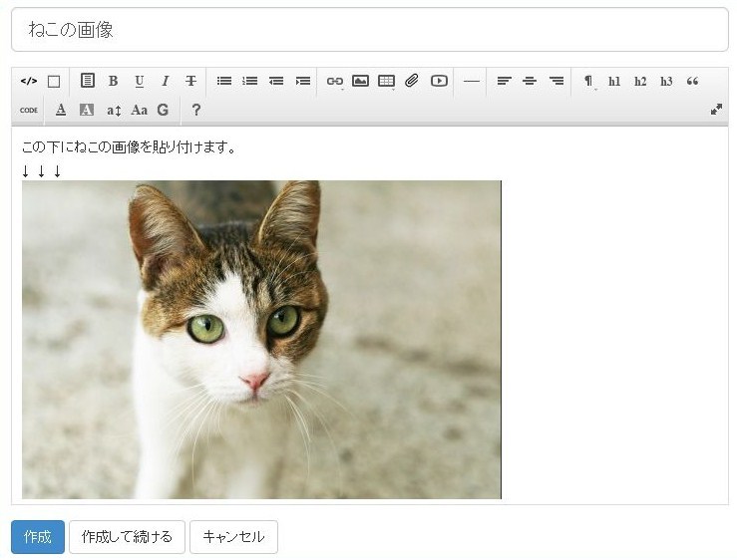Open the font color picker

point(61,110)
